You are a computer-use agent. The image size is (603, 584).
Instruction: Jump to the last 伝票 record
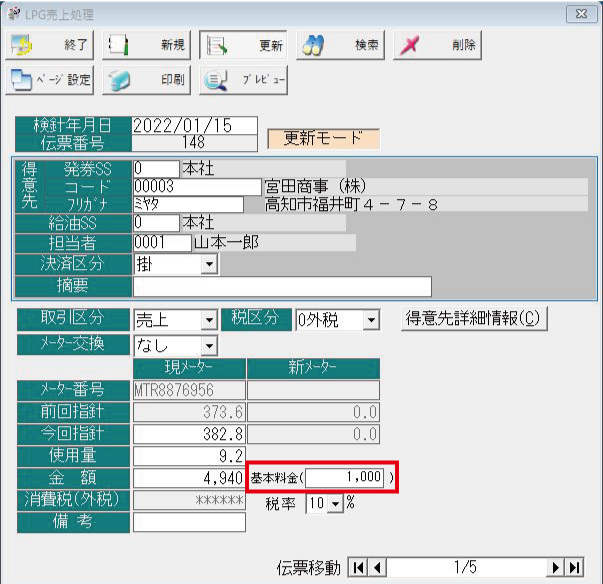(x=574, y=568)
